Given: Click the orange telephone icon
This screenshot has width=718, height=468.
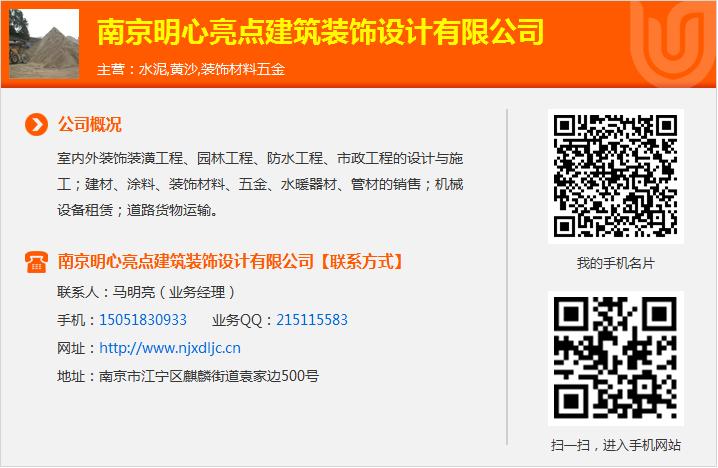Looking at the screenshot, I should click(x=36, y=262).
